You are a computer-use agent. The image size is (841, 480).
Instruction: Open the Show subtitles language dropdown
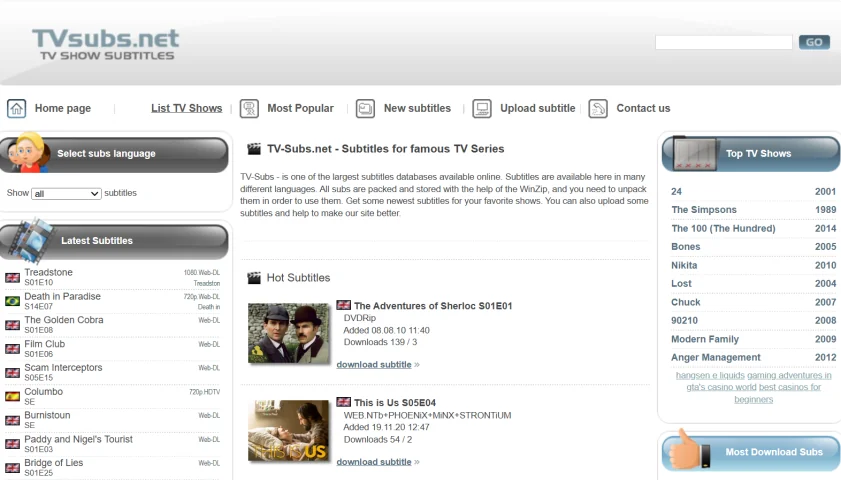pyautogui.click(x=66, y=194)
